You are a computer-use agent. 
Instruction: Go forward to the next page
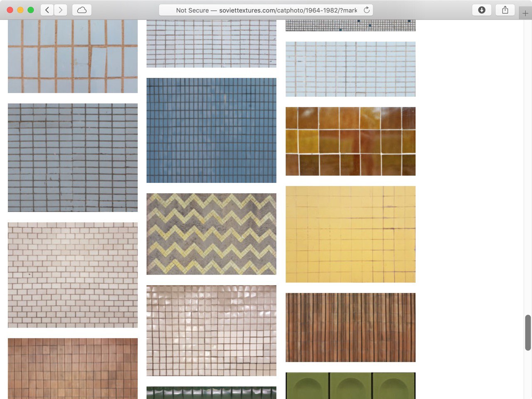[x=61, y=10]
